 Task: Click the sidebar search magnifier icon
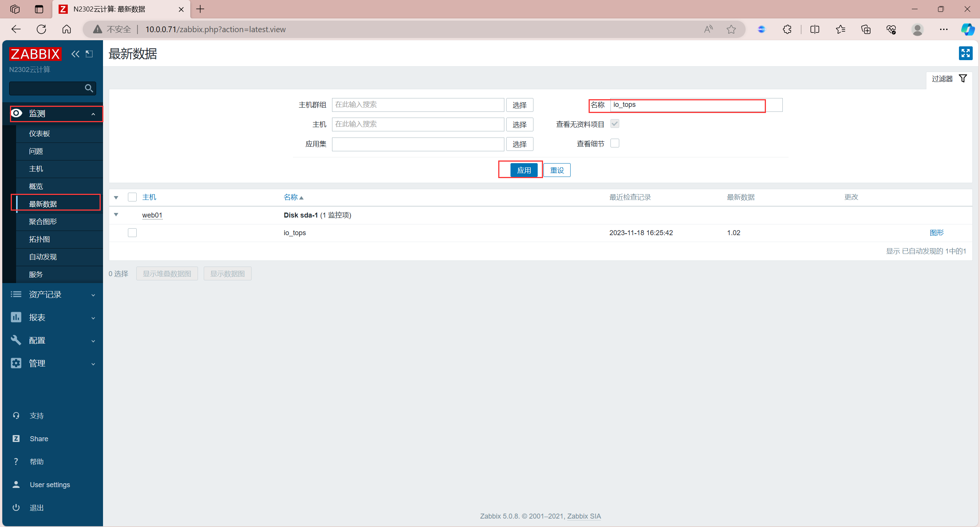tap(89, 88)
